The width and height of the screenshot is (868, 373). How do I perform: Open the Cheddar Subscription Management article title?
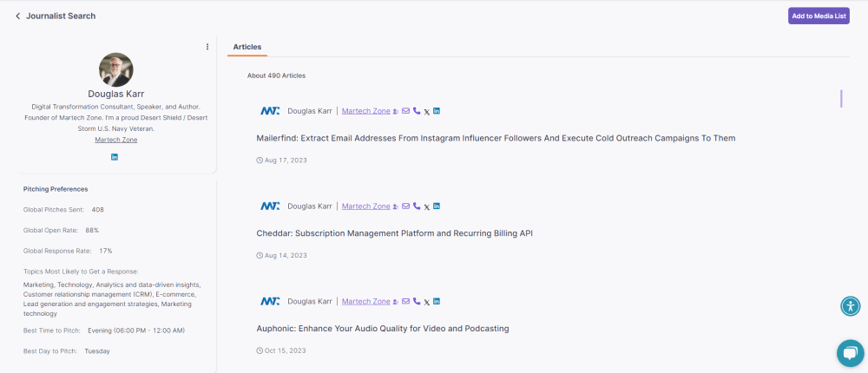395,233
